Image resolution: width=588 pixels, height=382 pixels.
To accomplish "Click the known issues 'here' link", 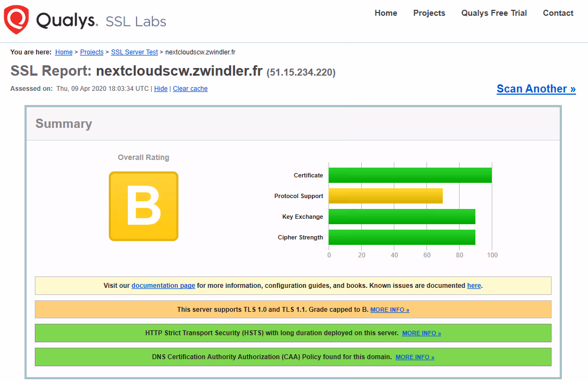I will [474, 286].
